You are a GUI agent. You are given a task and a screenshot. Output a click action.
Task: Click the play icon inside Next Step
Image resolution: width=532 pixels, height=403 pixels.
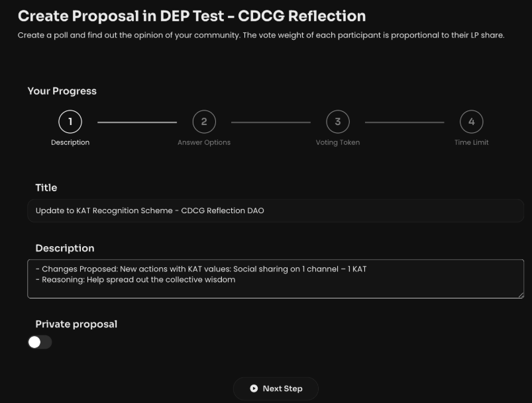click(x=254, y=388)
